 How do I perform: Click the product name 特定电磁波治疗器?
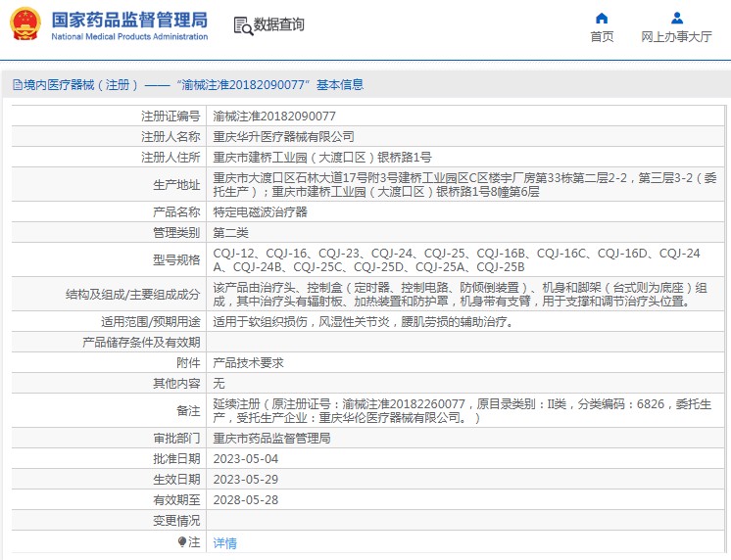pyautogui.click(x=260, y=211)
